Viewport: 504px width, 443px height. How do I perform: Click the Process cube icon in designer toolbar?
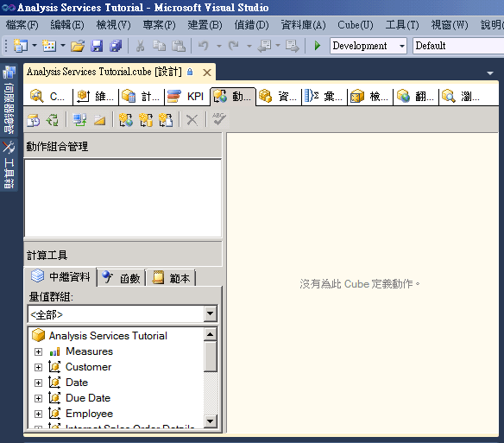pyautogui.click(x=34, y=120)
